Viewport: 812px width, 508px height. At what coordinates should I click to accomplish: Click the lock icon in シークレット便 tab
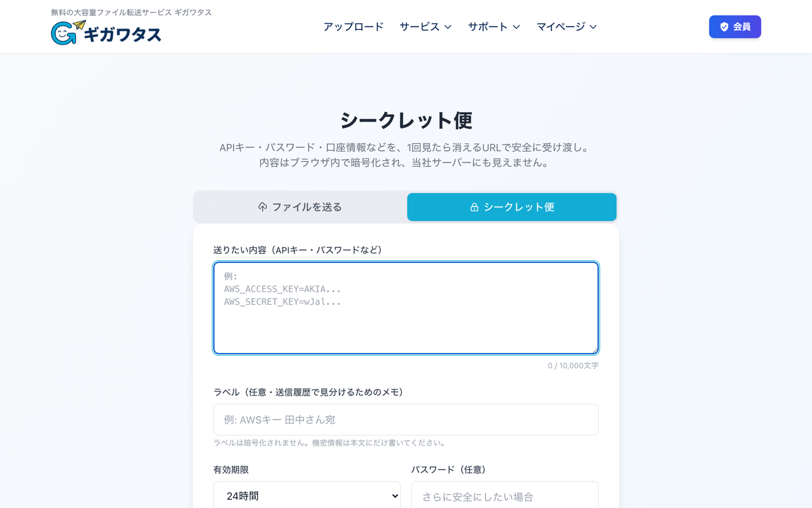(474, 207)
